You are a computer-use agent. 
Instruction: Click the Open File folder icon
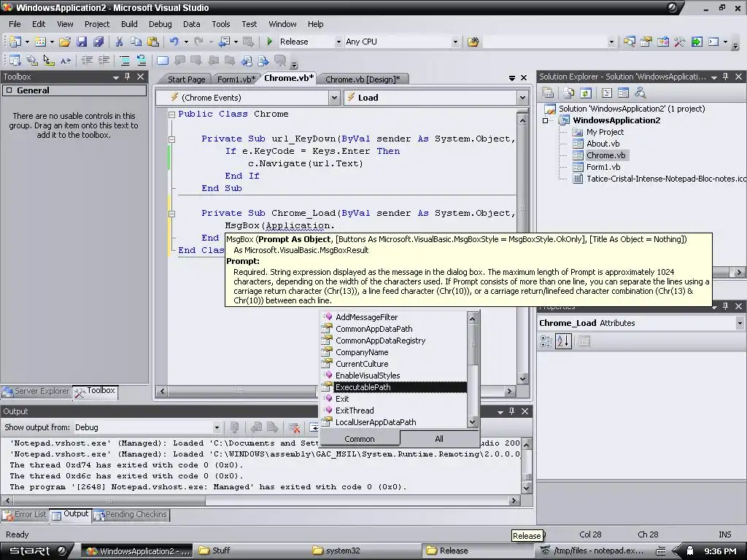point(65,42)
